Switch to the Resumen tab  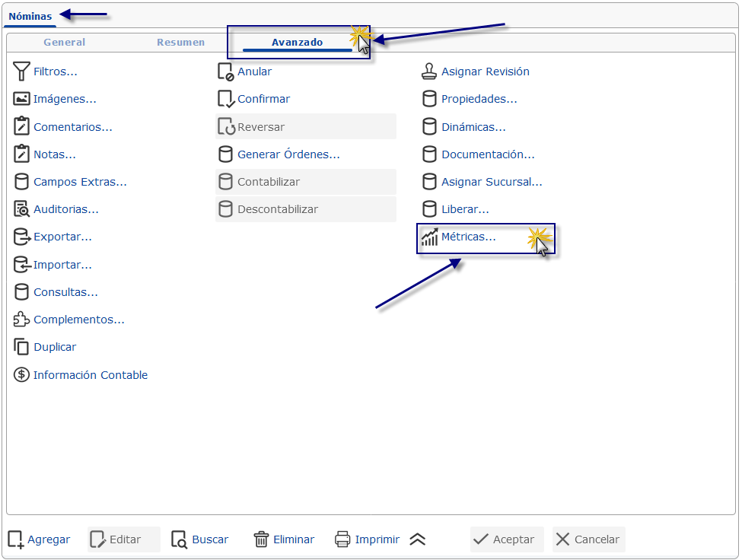(x=181, y=42)
